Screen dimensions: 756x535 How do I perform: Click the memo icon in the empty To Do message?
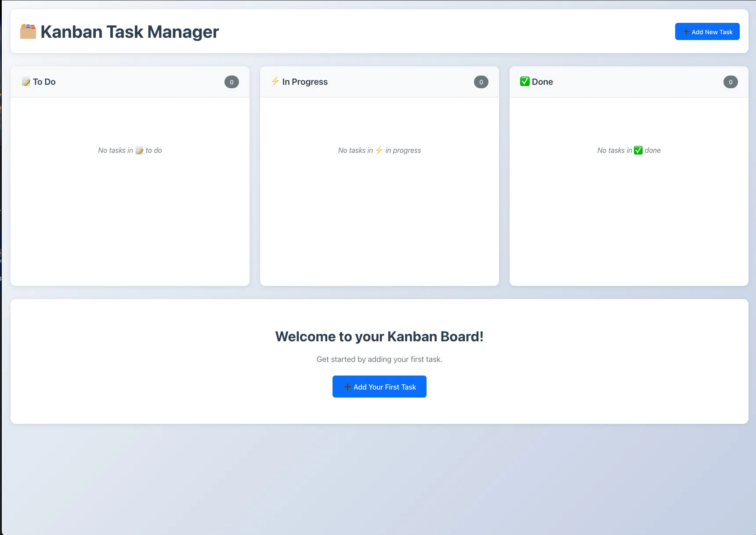[139, 151]
